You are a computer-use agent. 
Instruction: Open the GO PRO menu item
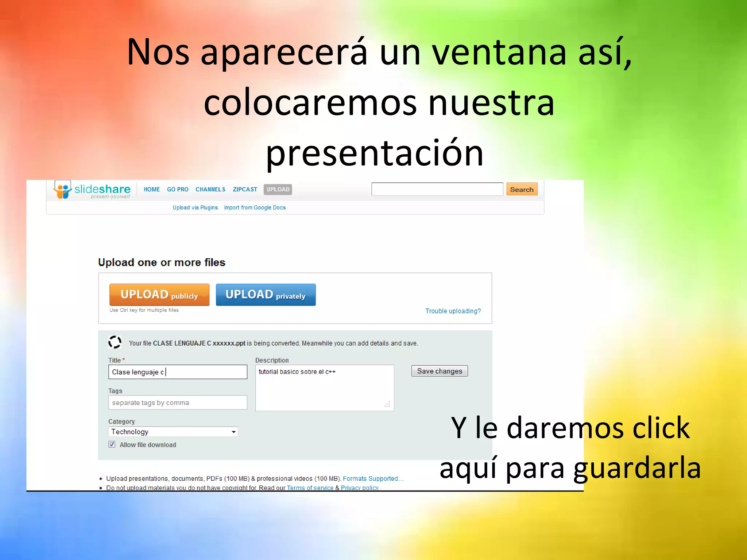click(x=178, y=190)
